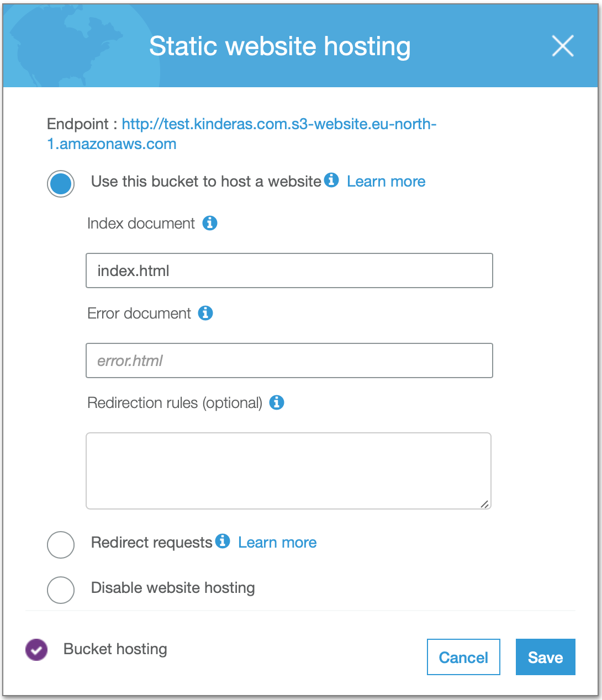
Task: Click the info icon beside Use this bucket
Action: click(x=331, y=180)
